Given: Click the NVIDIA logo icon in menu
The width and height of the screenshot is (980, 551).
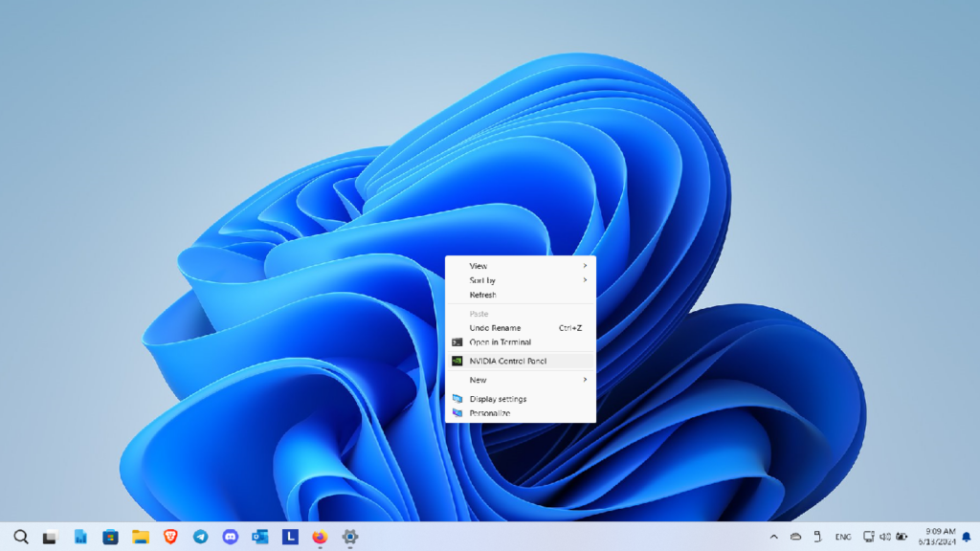Looking at the screenshot, I should 457,361.
